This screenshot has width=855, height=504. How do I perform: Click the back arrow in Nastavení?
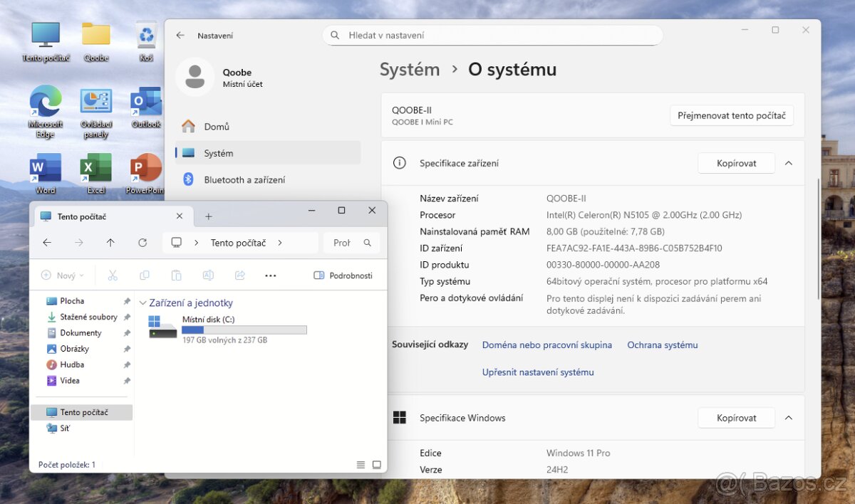point(180,36)
